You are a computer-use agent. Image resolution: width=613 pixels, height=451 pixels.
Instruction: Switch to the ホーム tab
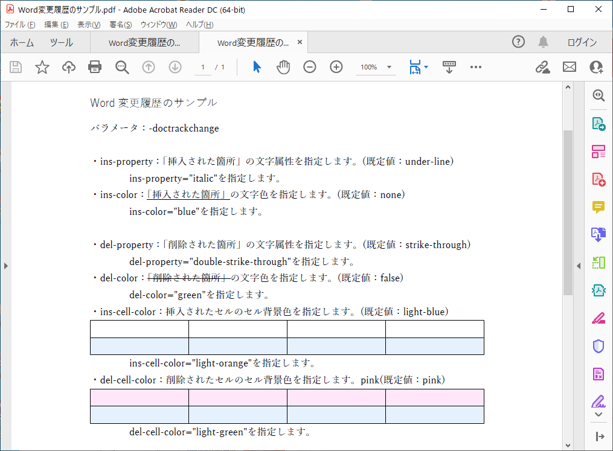coord(22,43)
